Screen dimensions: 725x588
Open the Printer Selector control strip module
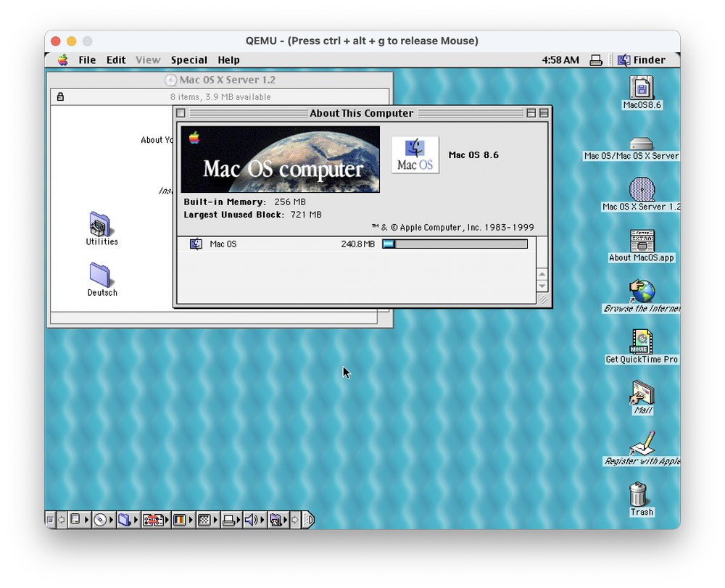[231, 520]
